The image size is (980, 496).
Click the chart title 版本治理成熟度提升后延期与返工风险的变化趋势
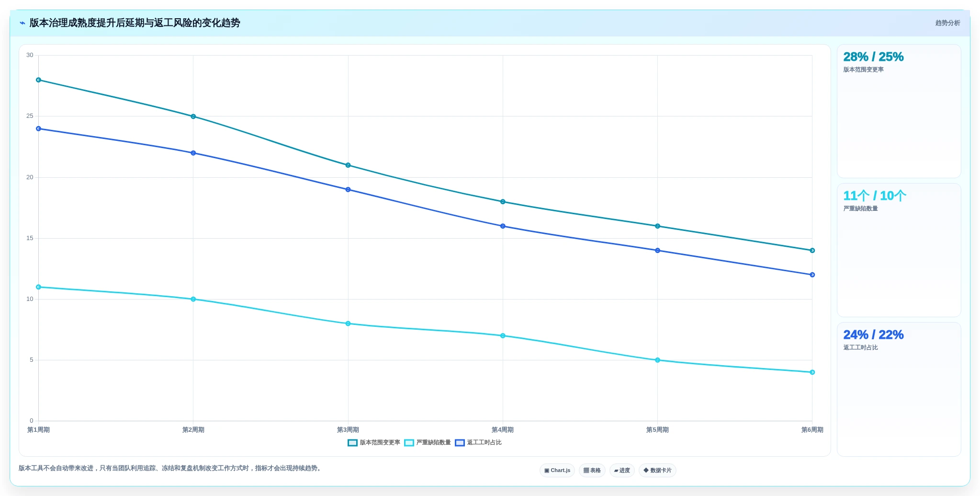pyautogui.click(x=135, y=23)
